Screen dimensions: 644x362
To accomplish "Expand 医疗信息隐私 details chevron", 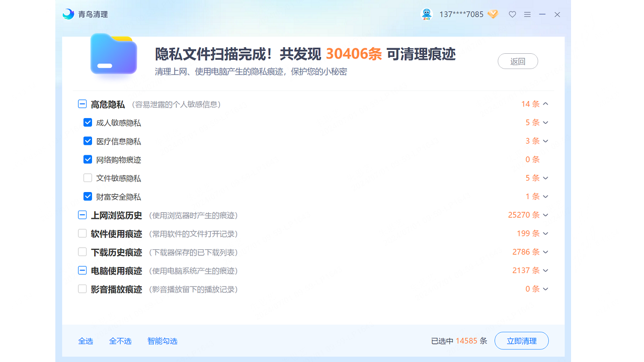I will coord(546,141).
